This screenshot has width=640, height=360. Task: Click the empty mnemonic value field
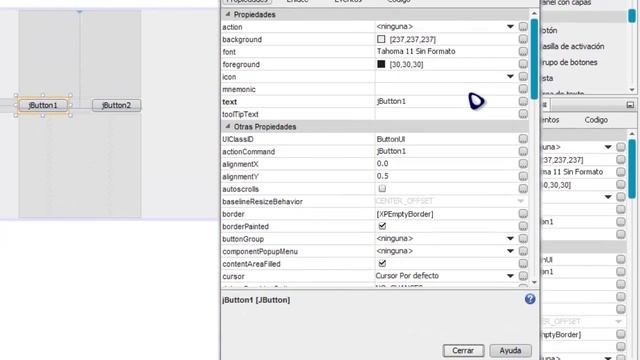tap(446, 89)
